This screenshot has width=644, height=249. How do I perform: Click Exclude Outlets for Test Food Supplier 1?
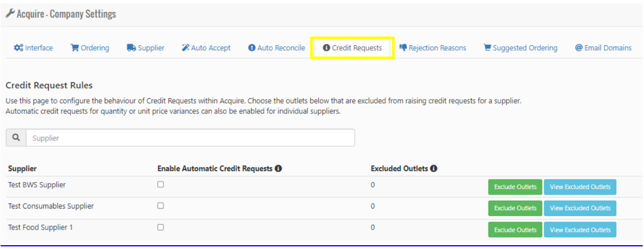(515, 230)
